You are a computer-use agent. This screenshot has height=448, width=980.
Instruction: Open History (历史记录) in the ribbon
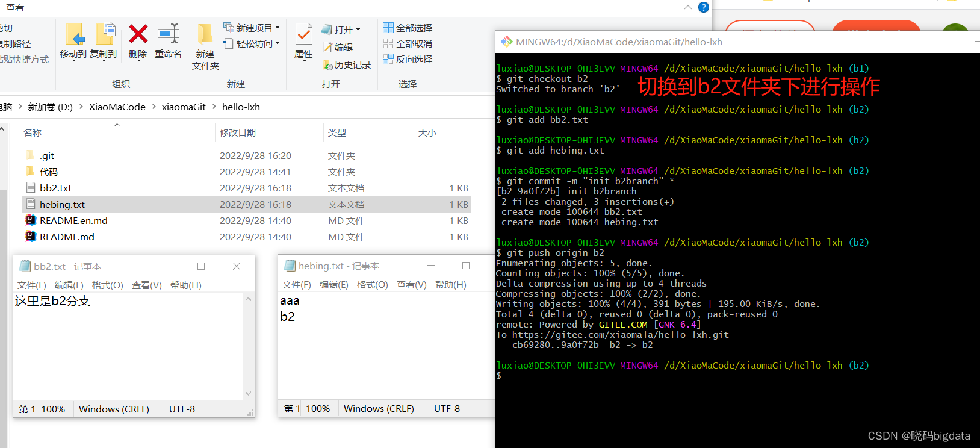point(347,64)
